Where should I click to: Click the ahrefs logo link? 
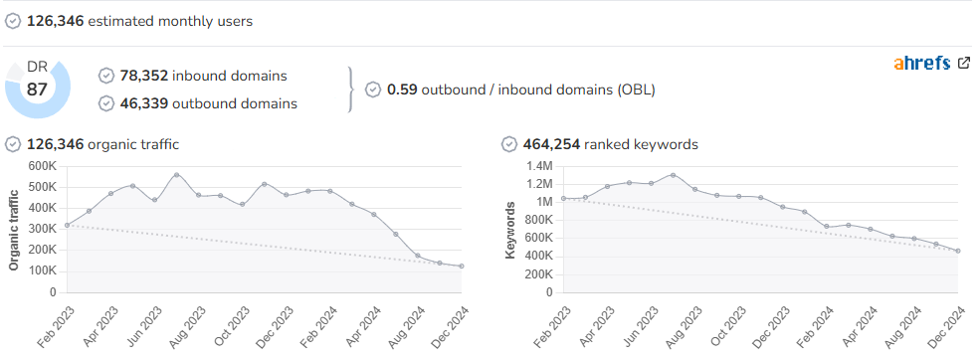tap(922, 63)
